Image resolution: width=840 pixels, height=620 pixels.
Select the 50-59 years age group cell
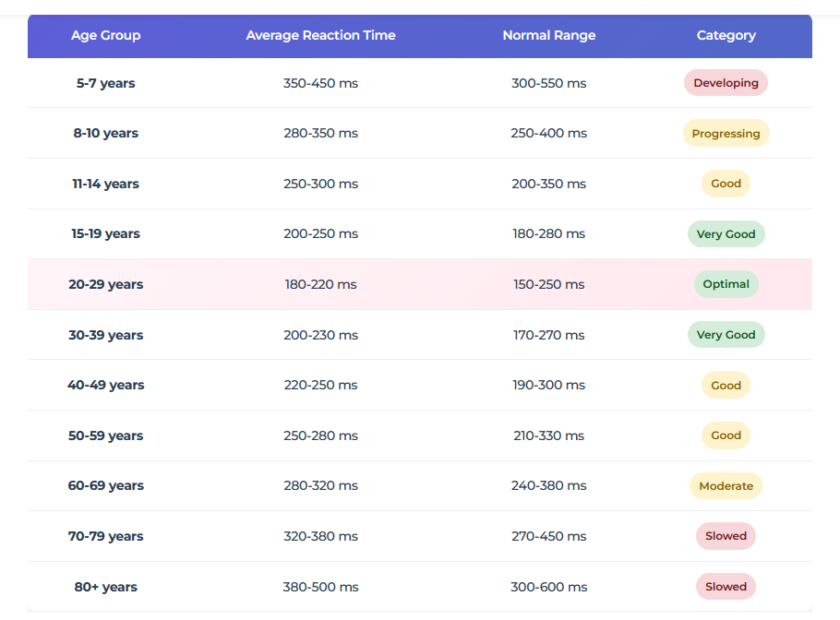coord(105,435)
